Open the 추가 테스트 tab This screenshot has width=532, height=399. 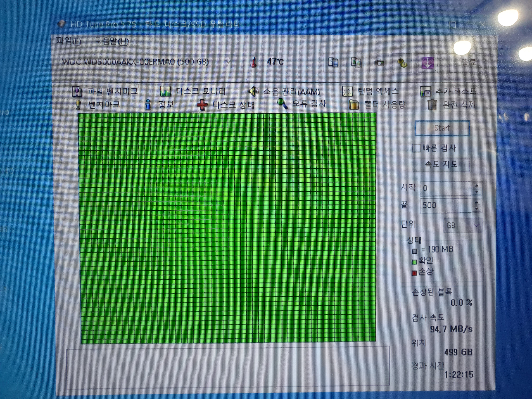coord(448,91)
